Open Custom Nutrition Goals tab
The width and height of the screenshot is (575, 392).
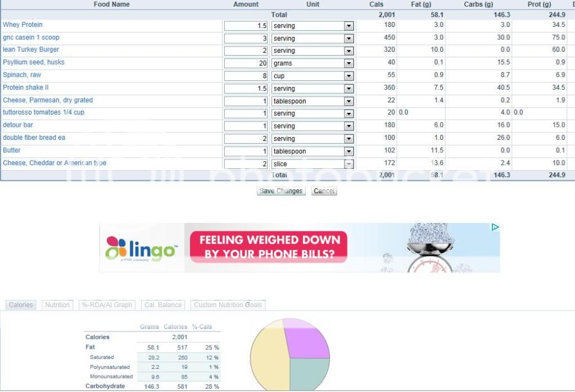point(228,305)
